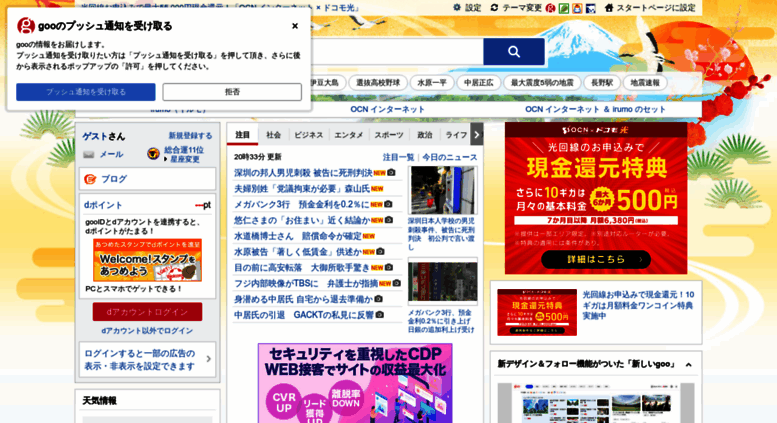Viewport: 777px width, 423px height.
Task: Select the dark blue theme icon
Action: click(591, 8)
